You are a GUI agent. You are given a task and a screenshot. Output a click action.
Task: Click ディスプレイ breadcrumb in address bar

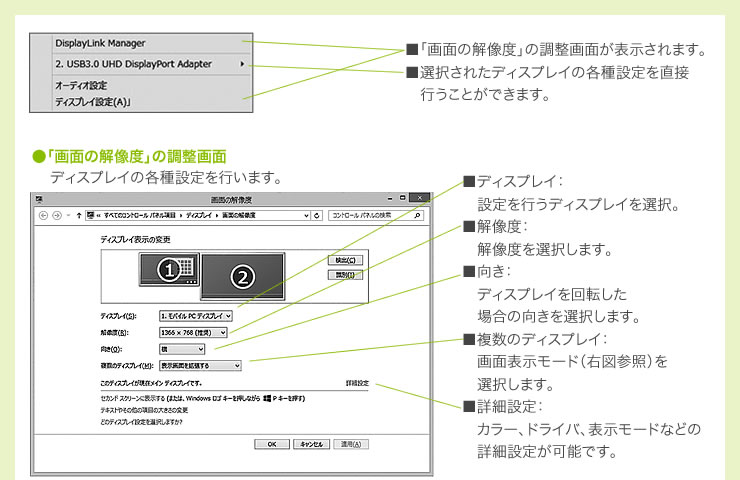198,215
